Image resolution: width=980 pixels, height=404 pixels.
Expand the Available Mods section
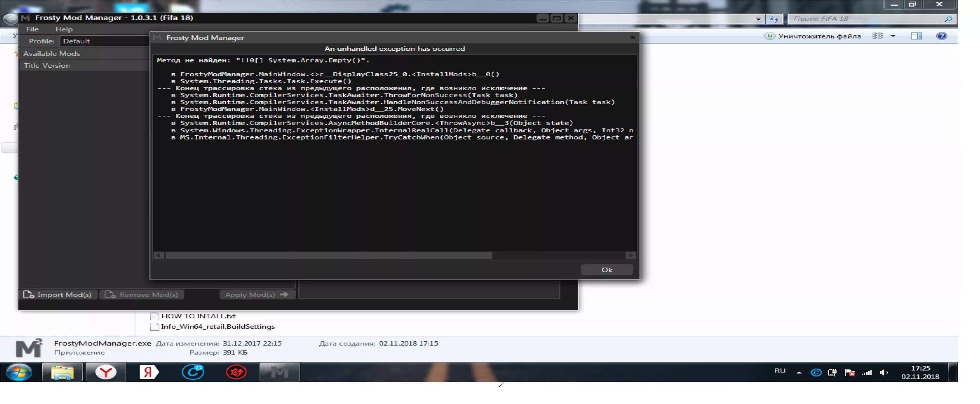51,53
